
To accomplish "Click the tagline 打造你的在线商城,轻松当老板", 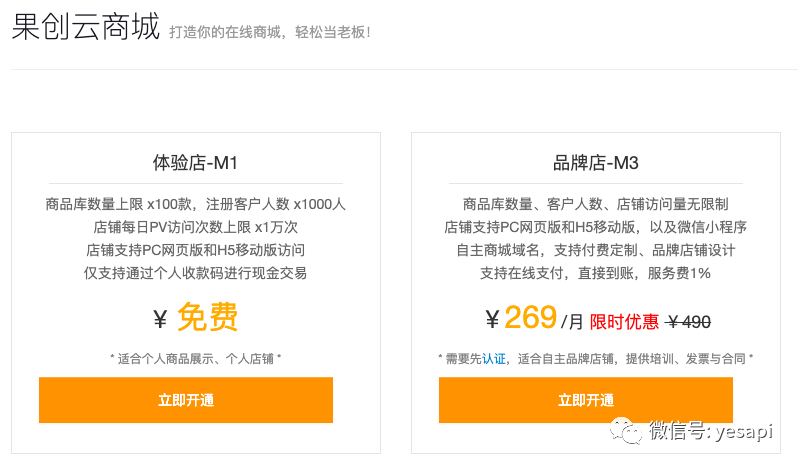I will pos(270,32).
